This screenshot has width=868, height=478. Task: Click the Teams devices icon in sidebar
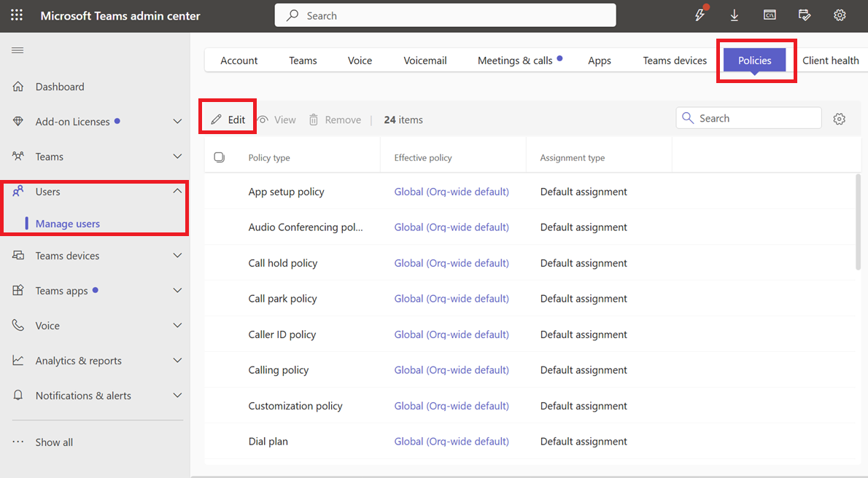coord(18,255)
